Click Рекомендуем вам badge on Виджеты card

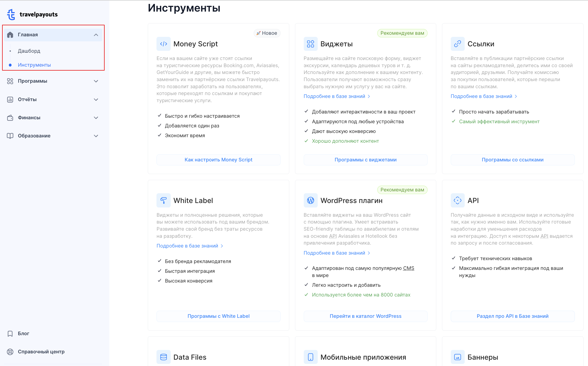pos(402,33)
